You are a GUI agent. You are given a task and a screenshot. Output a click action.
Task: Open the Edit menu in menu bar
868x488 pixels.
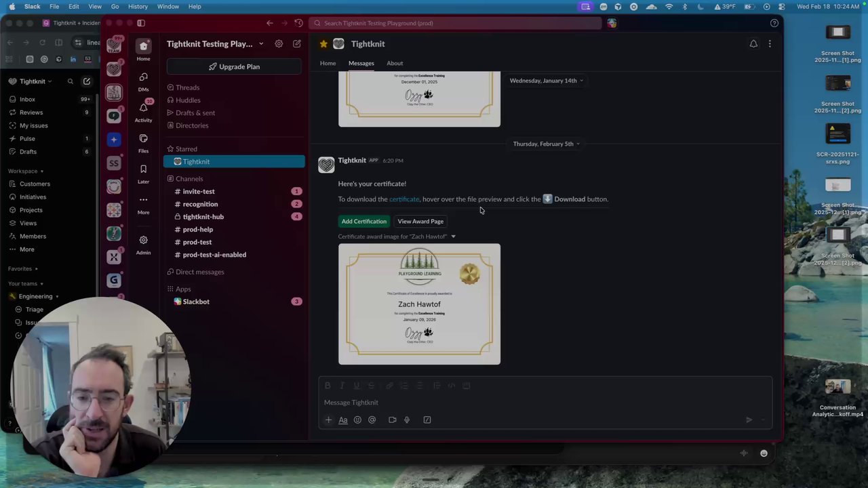(x=73, y=6)
